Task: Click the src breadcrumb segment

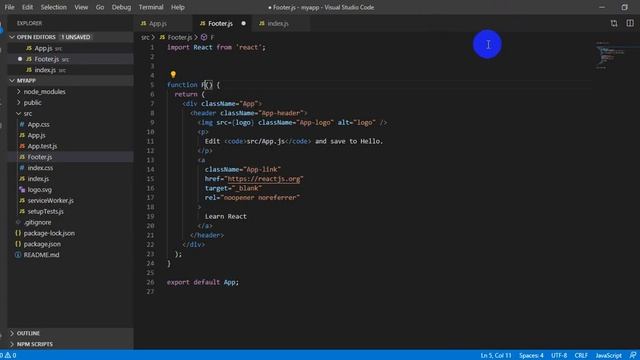Action: tap(145, 38)
